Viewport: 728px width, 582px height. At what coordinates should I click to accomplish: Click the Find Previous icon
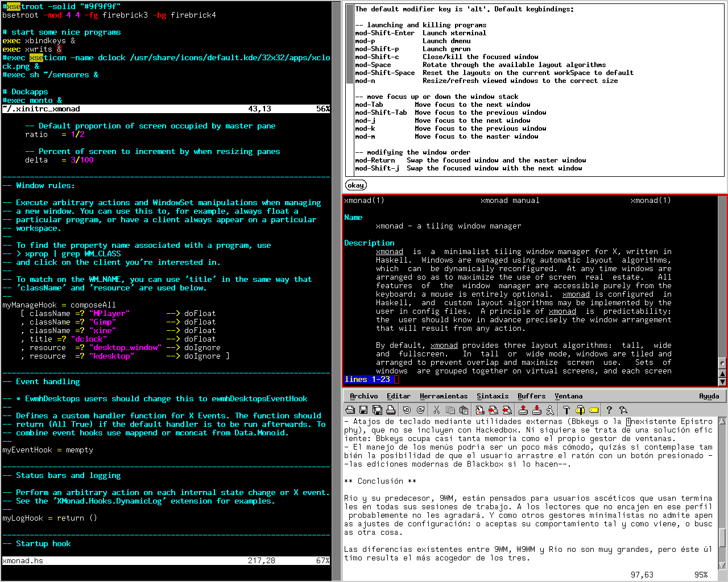tap(507, 410)
